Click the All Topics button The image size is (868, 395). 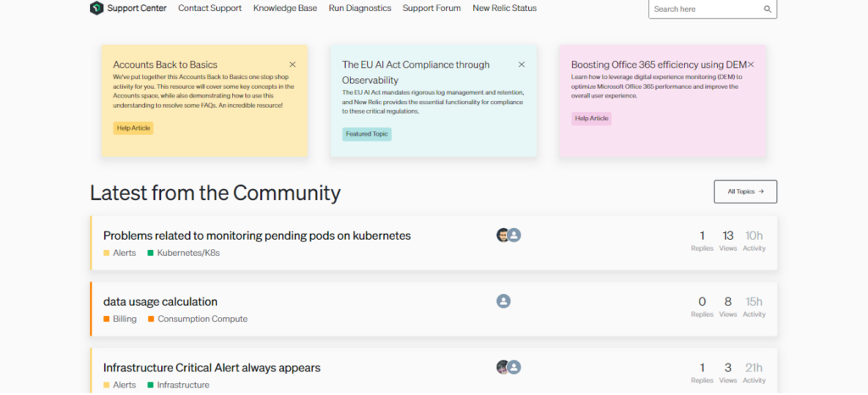click(745, 192)
